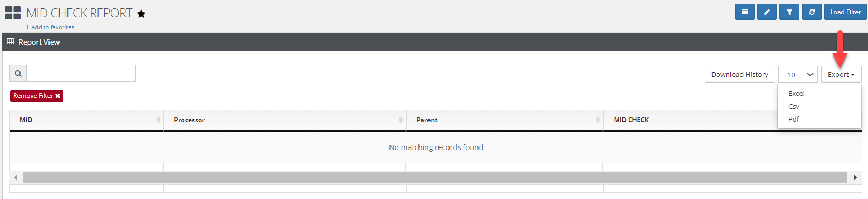Sort by Parent column arrows
Viewport: 868px width, 199px height.
(x=598, y=120)
